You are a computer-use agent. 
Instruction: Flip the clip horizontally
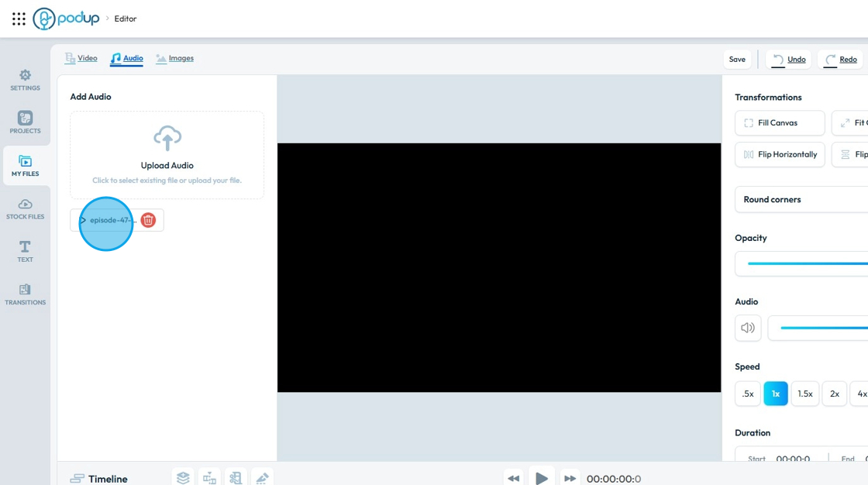click(x=780, y=154)
